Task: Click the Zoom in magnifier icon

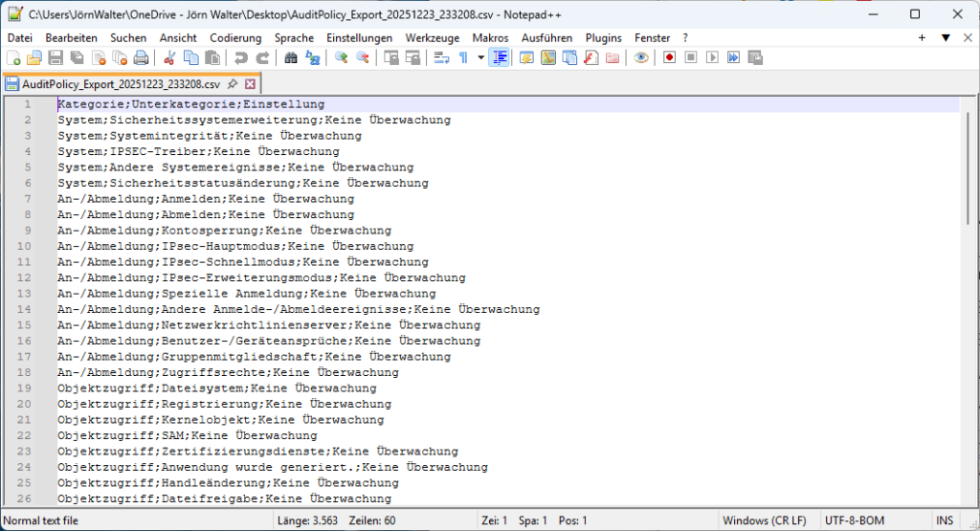Action: pos(341,58)
